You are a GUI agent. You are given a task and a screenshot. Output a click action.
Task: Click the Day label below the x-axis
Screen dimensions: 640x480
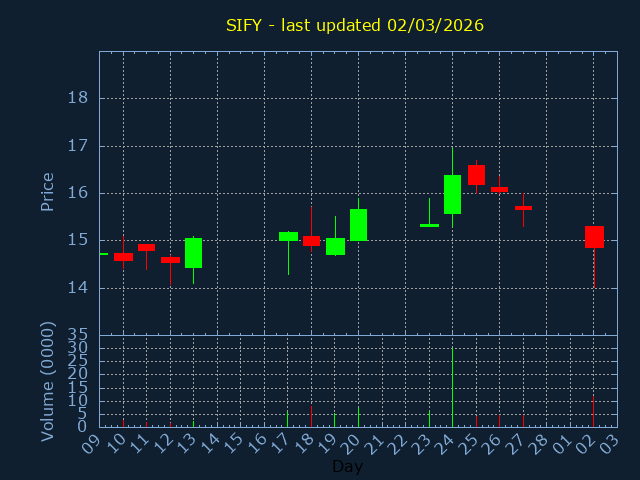click(x=347, y=467)
